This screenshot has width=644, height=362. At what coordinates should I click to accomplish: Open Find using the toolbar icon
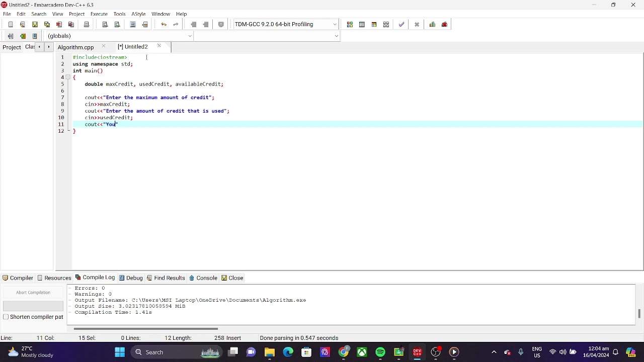(x=105, y=24)
